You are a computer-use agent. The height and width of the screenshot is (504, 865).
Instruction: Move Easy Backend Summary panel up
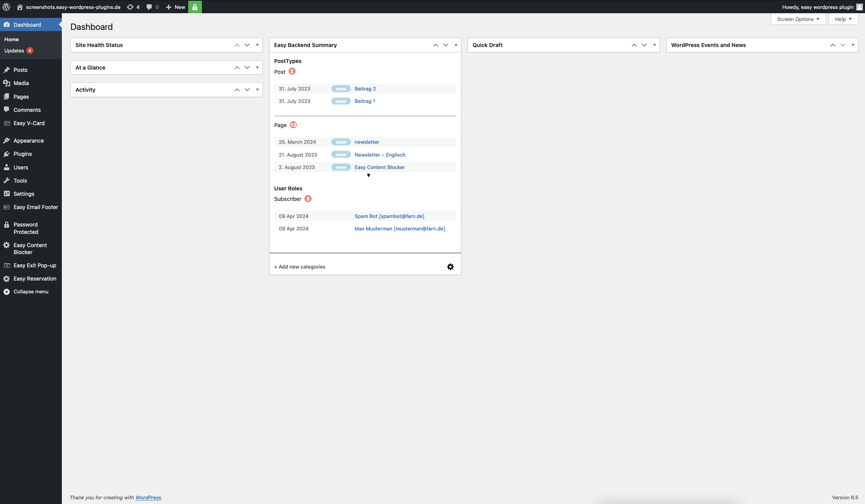(436, 45)
